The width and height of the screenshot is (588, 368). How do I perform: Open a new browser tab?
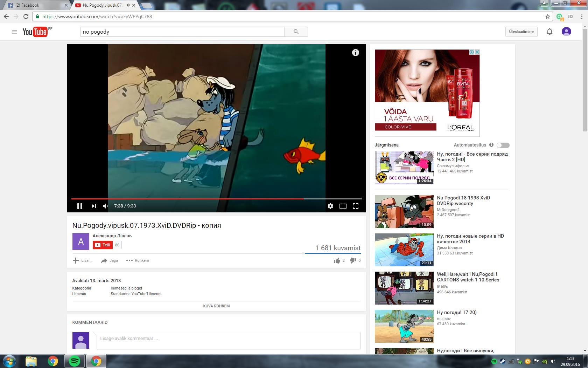point(147,5)
